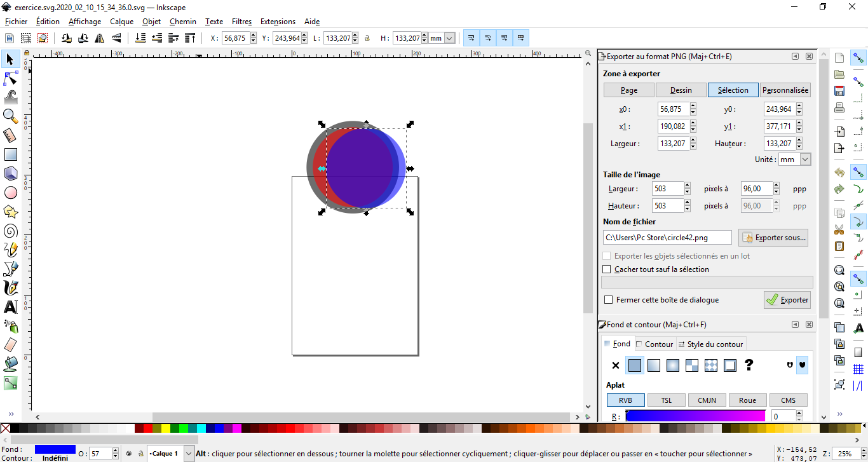868x462 pixels.
Task: Select the Zoom magnifier tool
Action: (x=10, y=116)
